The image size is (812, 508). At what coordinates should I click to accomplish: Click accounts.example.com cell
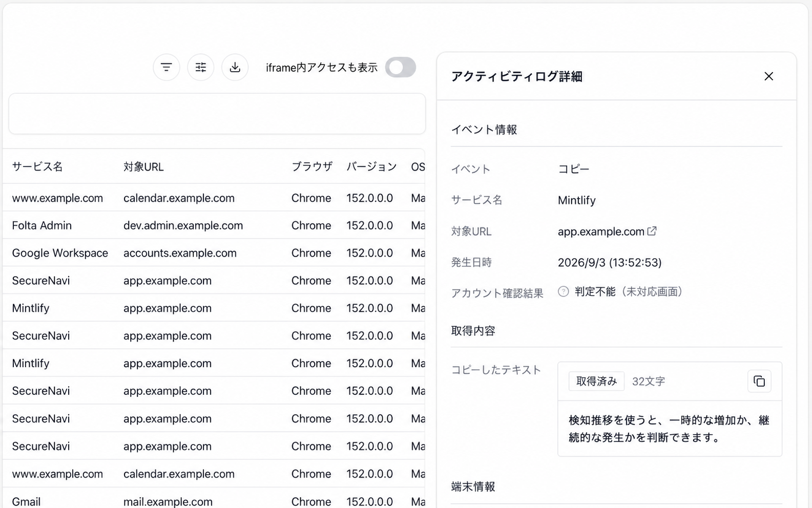click(180, 253)
